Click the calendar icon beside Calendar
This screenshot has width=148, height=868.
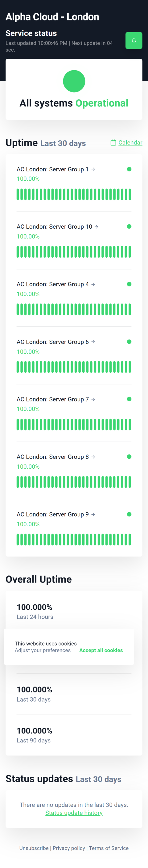113,143
